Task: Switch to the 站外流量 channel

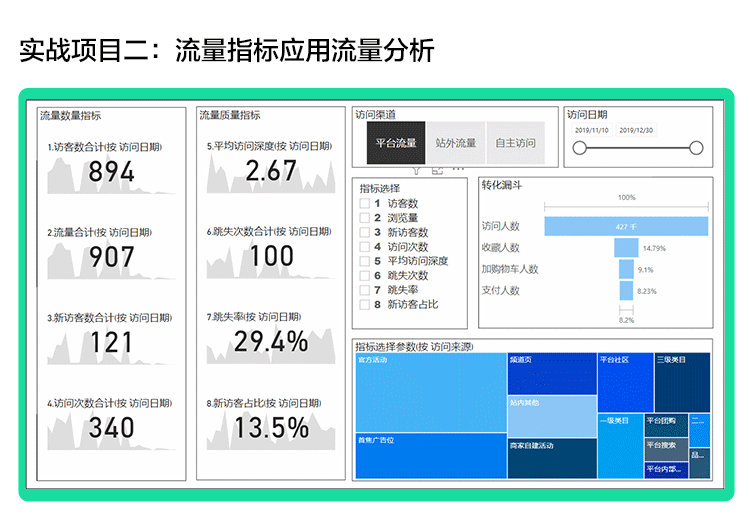Action: point(456,143)
